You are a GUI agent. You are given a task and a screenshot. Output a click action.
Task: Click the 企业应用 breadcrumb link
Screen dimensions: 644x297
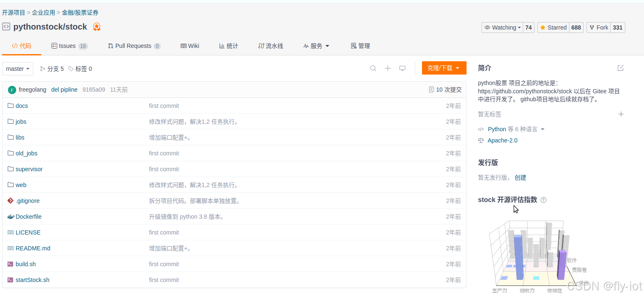tap(44, 13)
